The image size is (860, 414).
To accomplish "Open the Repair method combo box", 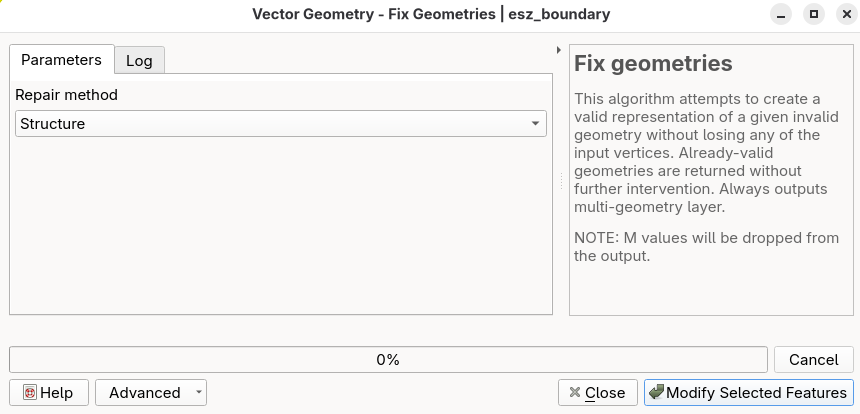I will [281, 124].
